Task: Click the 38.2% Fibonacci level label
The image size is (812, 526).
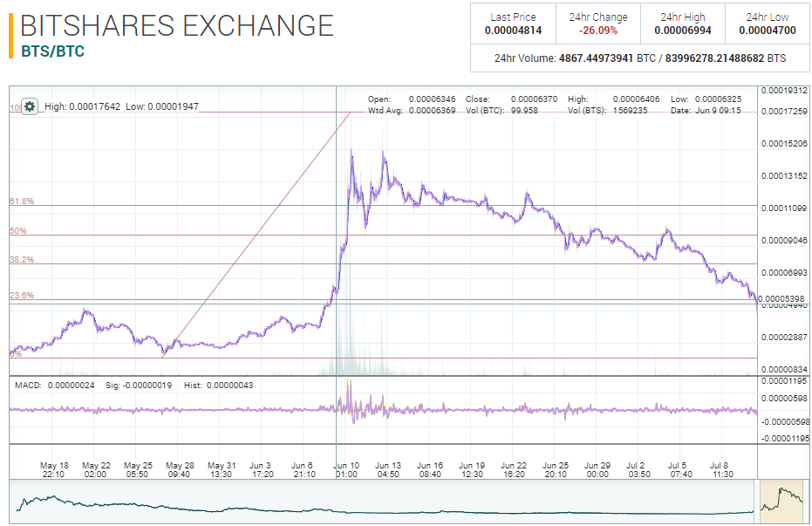Action: pos(22,259)
